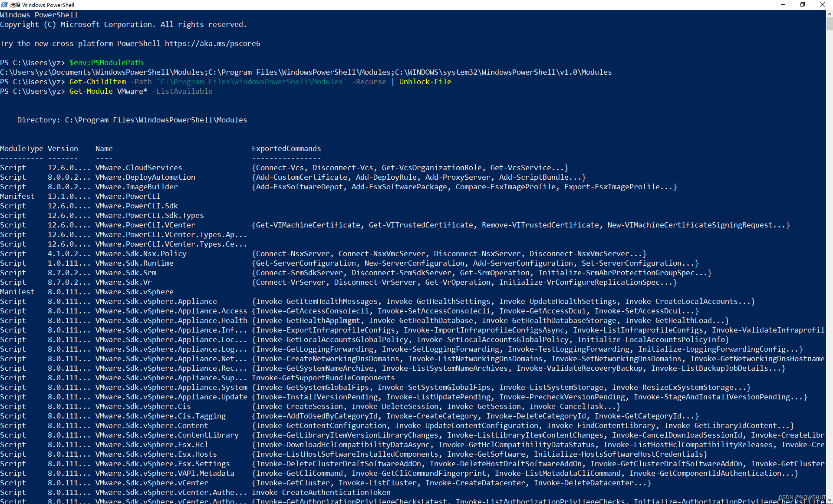Minimize the Windows PowerShell window
Screen dimensions: 833x504
click(x=783, y=5)
